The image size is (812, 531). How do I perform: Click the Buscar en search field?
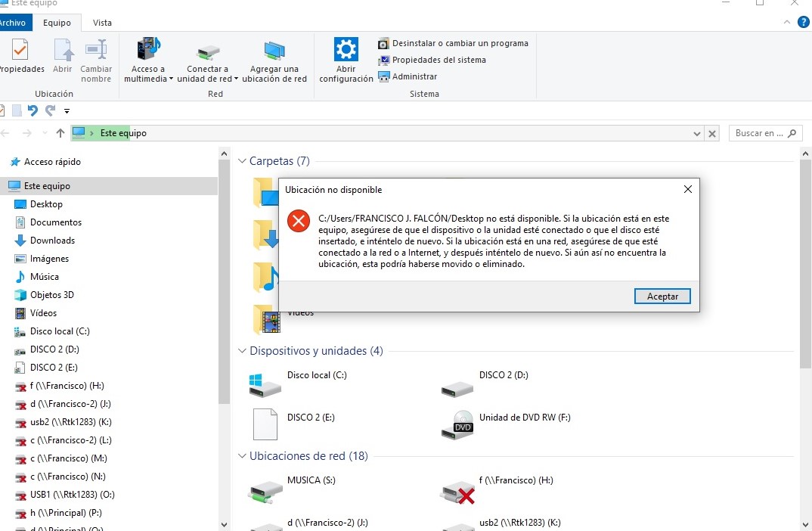click(765, 133)
